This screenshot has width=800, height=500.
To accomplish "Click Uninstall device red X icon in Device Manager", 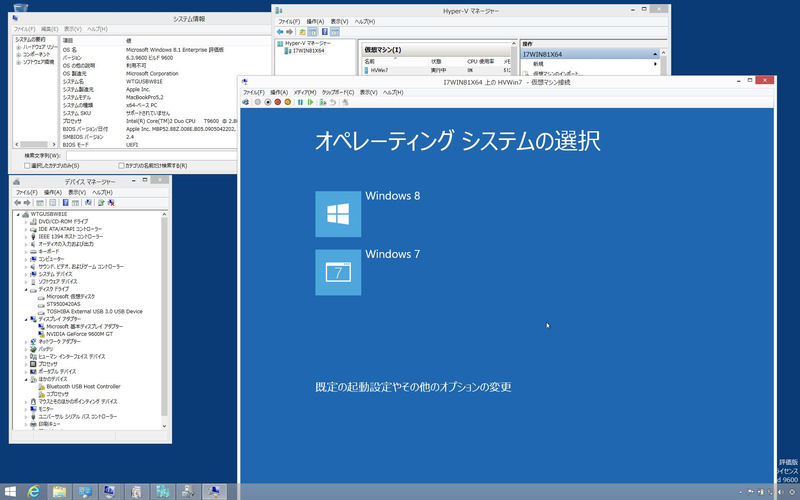I will [x=111, y=203].
